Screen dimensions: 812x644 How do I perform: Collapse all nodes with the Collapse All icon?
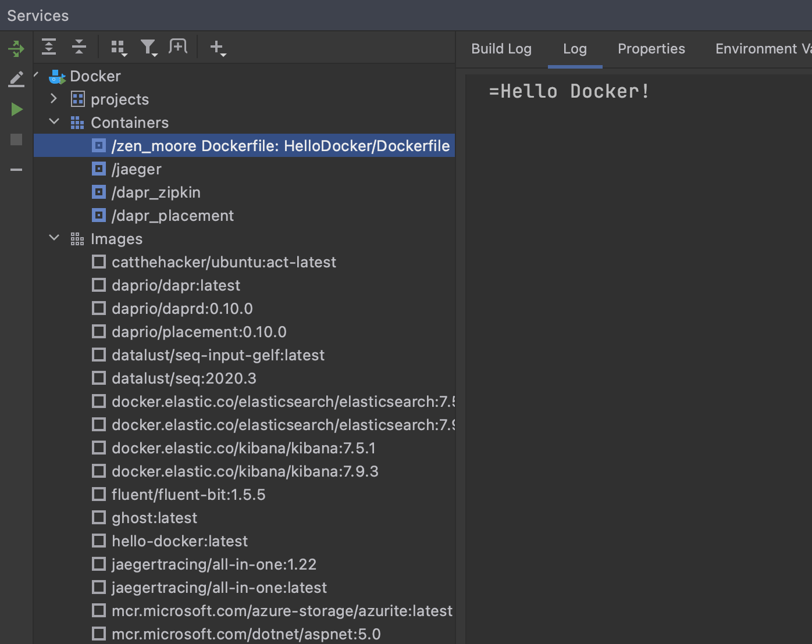click(x=79, y=46)
